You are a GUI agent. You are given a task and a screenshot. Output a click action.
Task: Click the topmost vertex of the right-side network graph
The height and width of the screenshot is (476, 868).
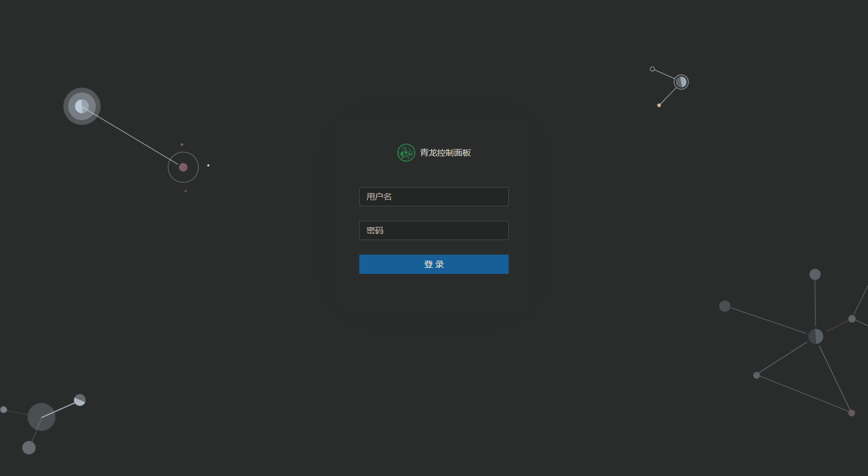(814, 274)
